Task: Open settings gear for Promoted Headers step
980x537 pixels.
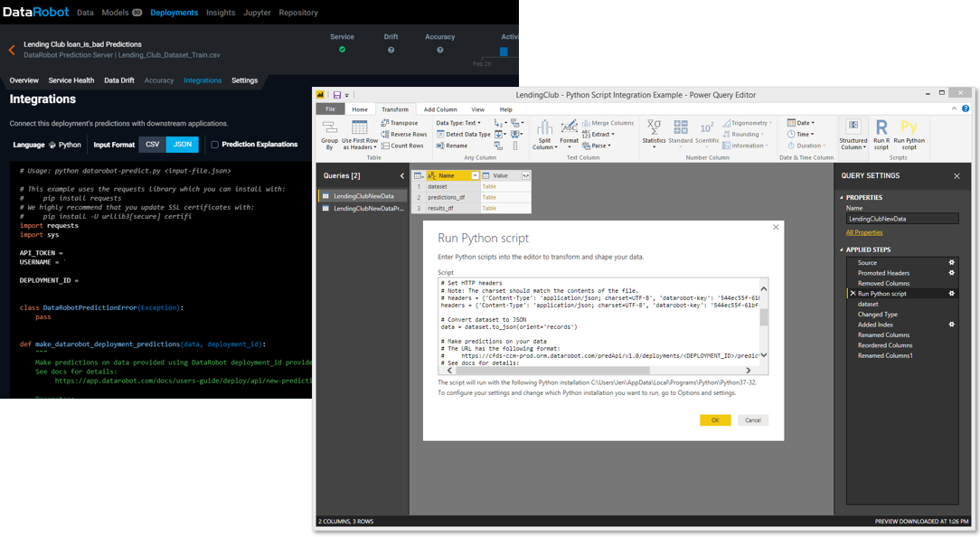Action: (x=951, y=272)
